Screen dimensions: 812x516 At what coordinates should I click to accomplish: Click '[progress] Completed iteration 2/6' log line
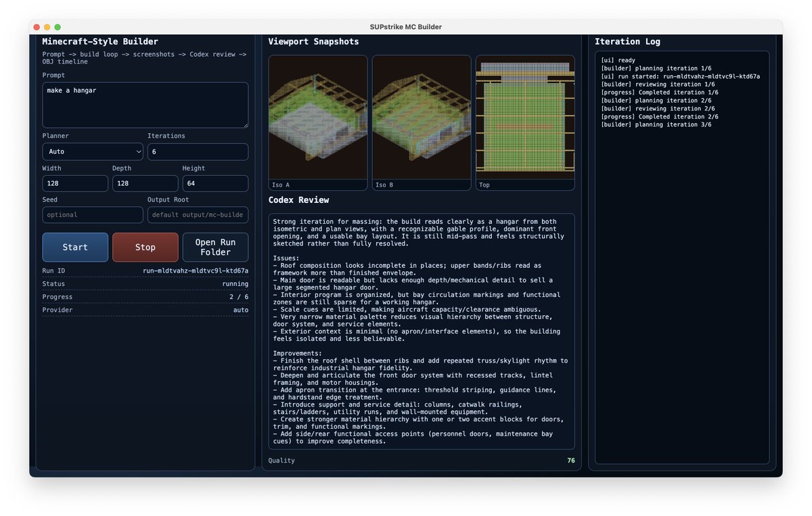(x=660, y=116)
